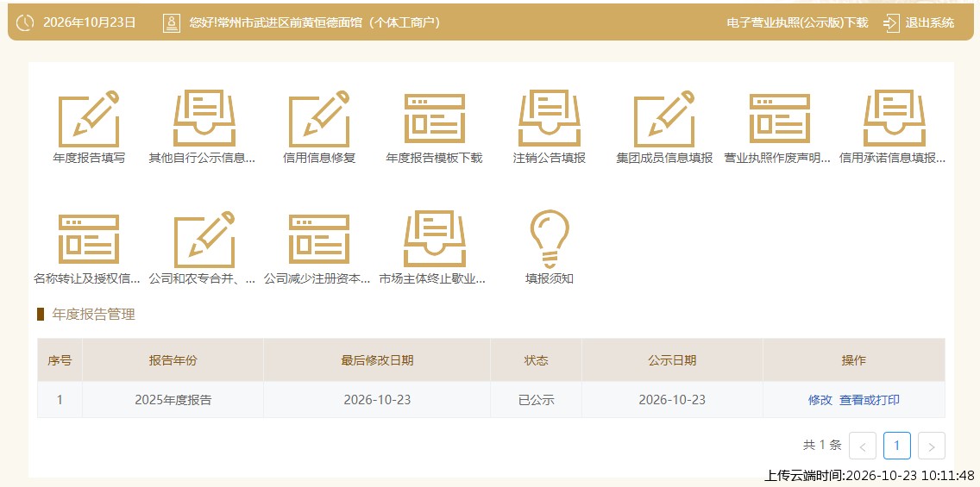Download 电子营业执照(公示版)
Screen dimensions: 980x487
pyautogui.click(x=797, y=23)
